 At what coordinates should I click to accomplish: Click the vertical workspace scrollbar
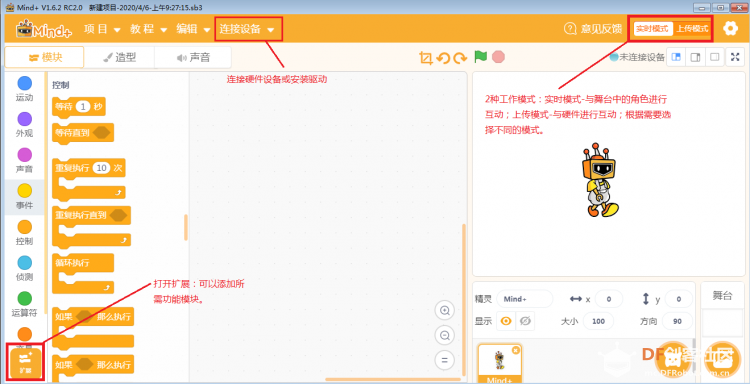click(x=463, y=299)
